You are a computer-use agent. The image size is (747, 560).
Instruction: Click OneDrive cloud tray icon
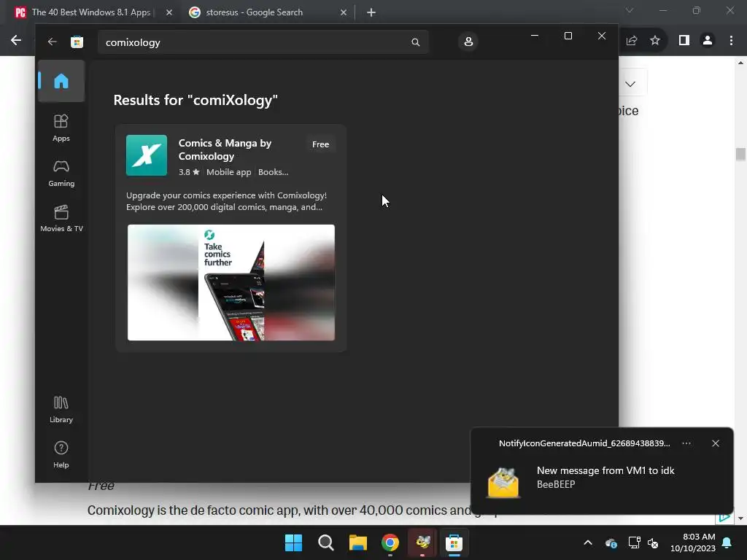(611, 542)
